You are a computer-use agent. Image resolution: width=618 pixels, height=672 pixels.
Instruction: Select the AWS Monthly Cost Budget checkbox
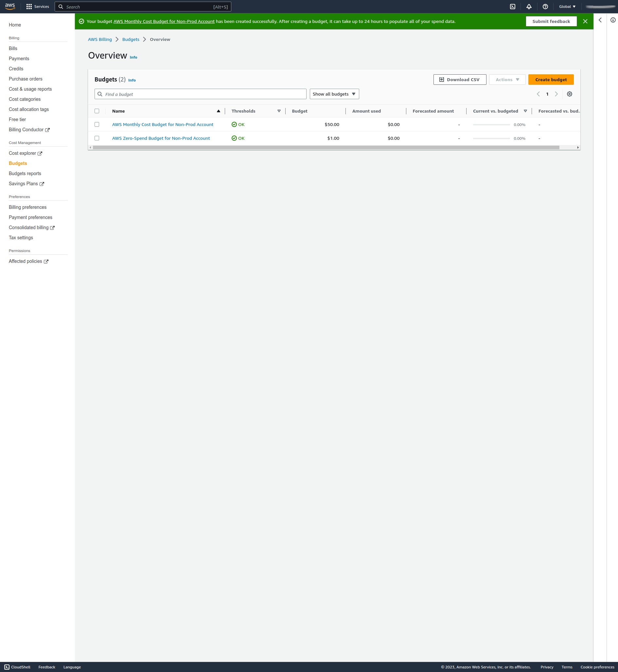(97, 124)
